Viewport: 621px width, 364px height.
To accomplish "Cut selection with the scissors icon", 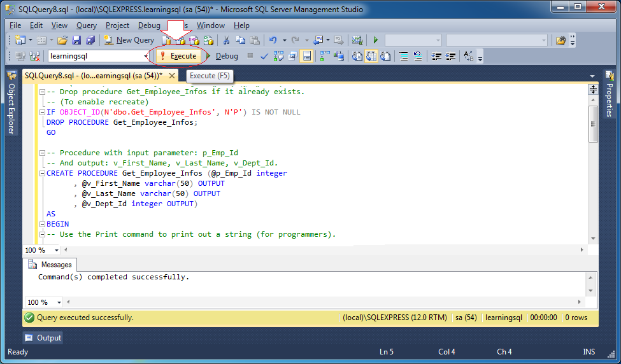I will pos(226,40).
